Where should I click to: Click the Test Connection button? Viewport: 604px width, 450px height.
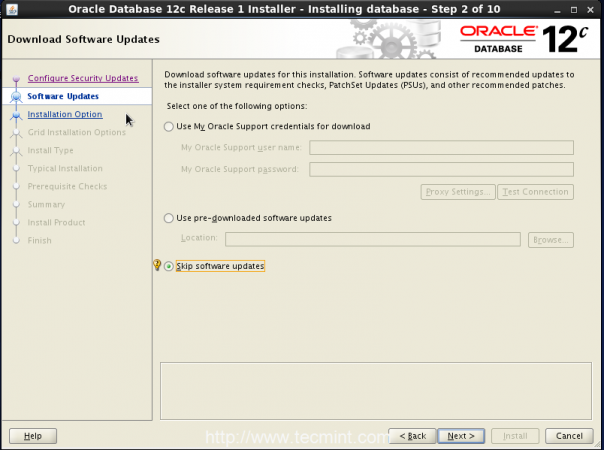pos(535,192)
